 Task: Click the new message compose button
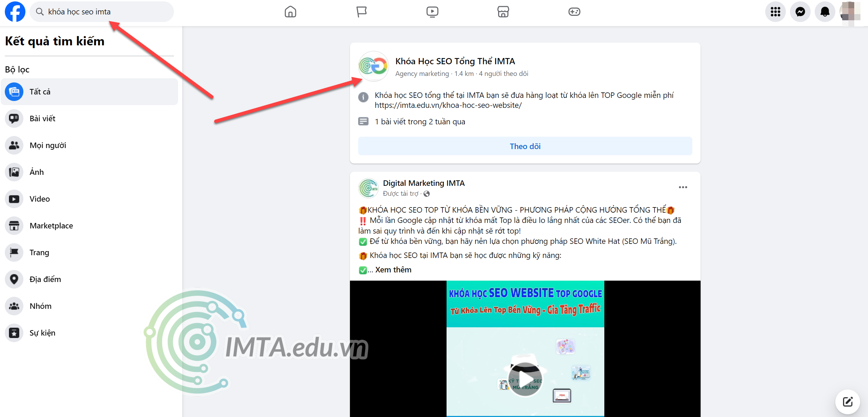coord(847,402)
